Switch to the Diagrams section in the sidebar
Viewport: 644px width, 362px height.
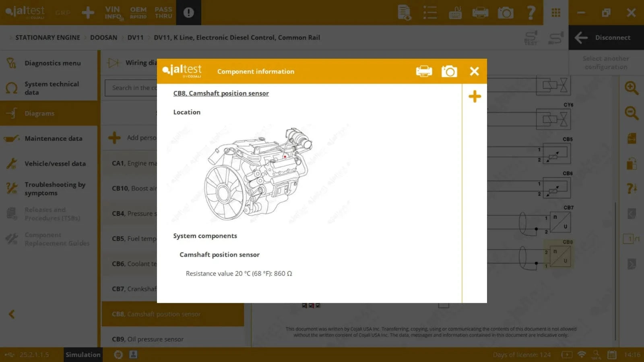39,113
